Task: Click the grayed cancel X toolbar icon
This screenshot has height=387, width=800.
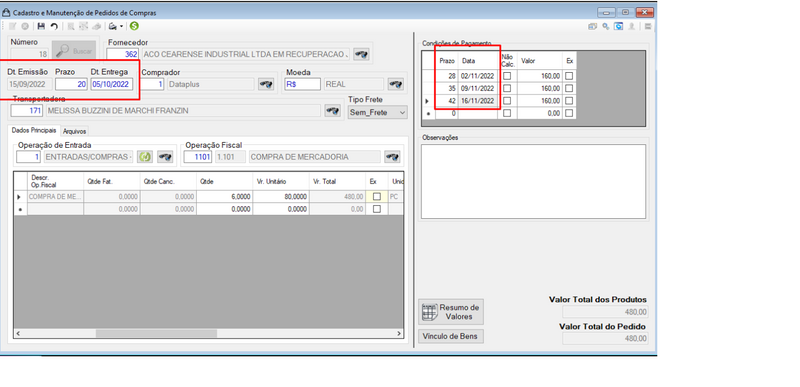Action: coord(25,26)
